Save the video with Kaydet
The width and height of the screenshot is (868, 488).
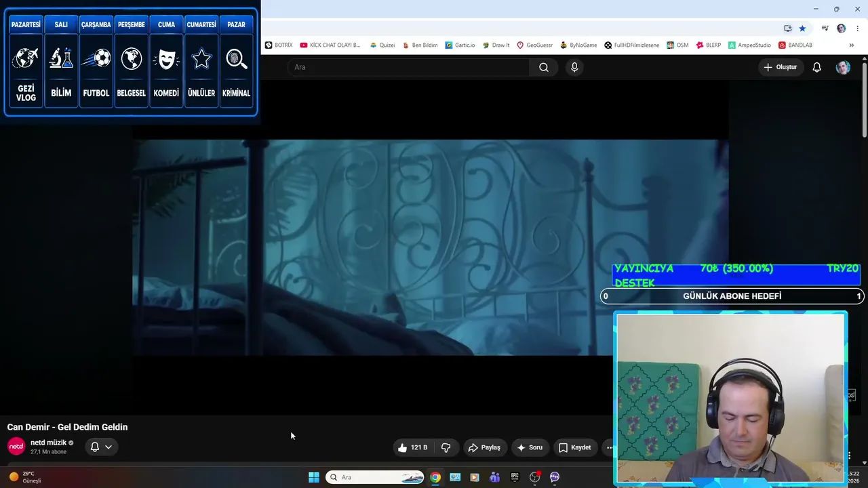pyautogui.click(x=575, y=447)
